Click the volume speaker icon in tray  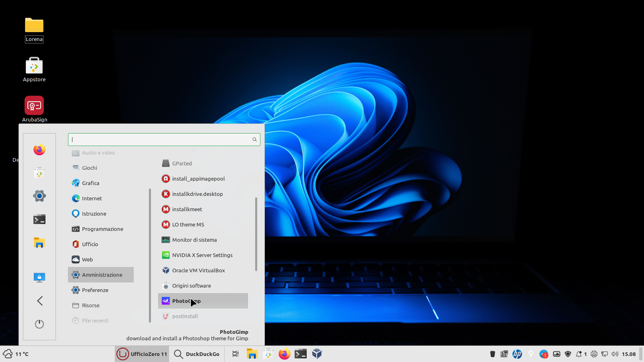click(615, 354)
